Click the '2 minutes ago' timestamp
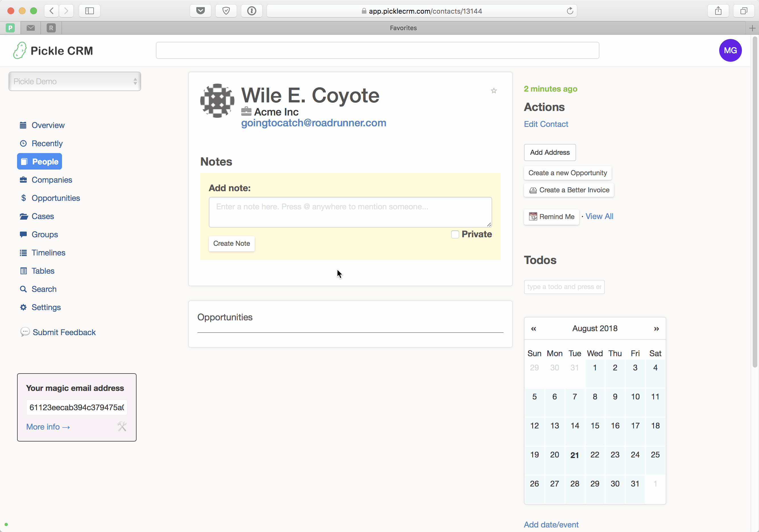Screen dimensions: 759x532 [x=550, y=89]
